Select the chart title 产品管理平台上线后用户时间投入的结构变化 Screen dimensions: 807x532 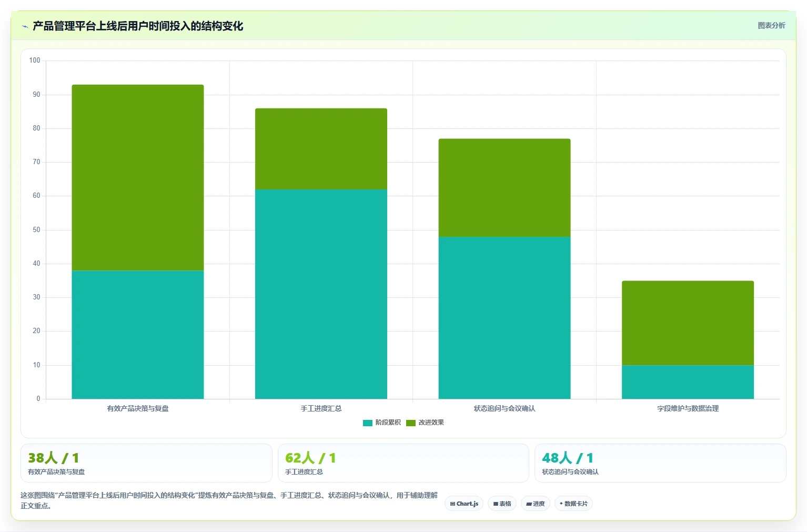point(138,26)
